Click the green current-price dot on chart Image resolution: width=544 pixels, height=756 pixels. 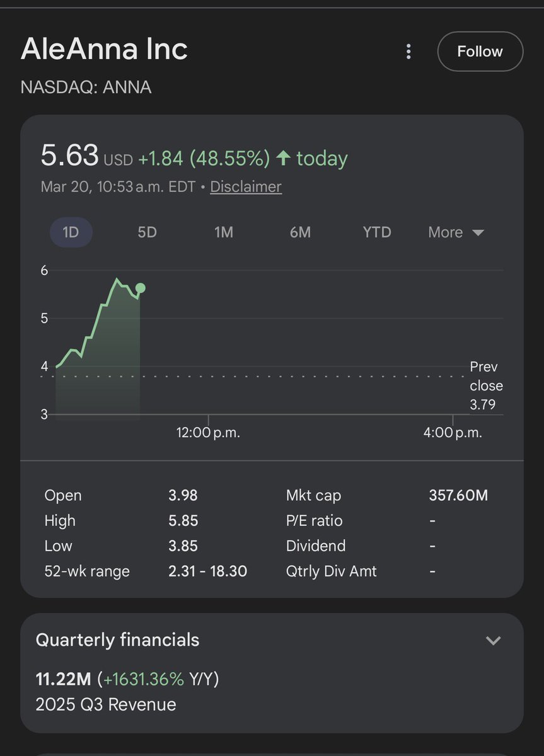pyautogui.click(x=141, y=288)
